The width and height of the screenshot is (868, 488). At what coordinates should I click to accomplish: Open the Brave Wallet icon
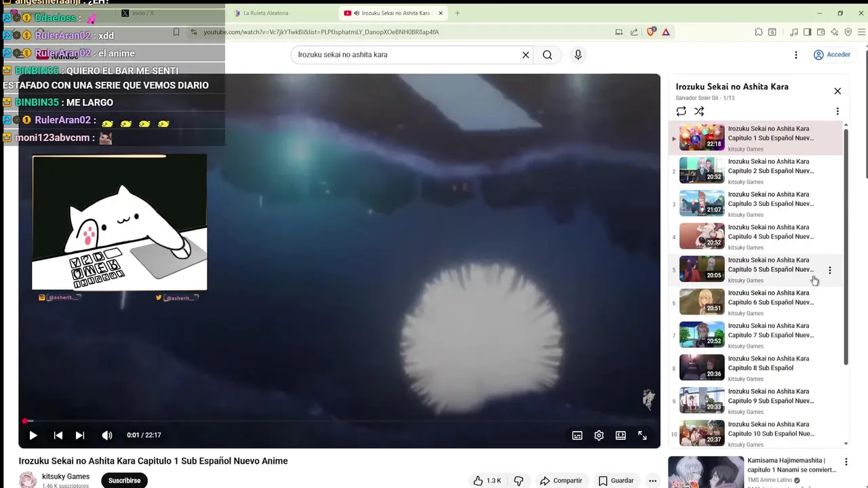point(821,32)
